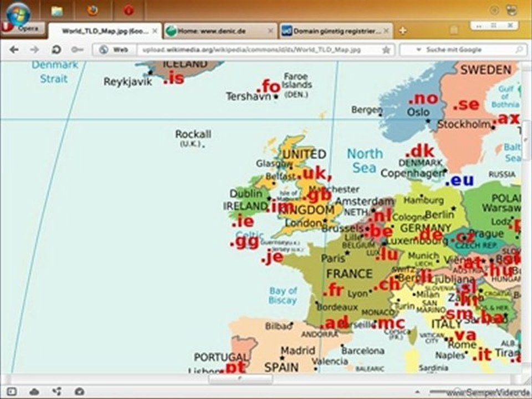532x399 pixels.
Task: Open the closed tabs trash icon
Action: click(454, 30)
